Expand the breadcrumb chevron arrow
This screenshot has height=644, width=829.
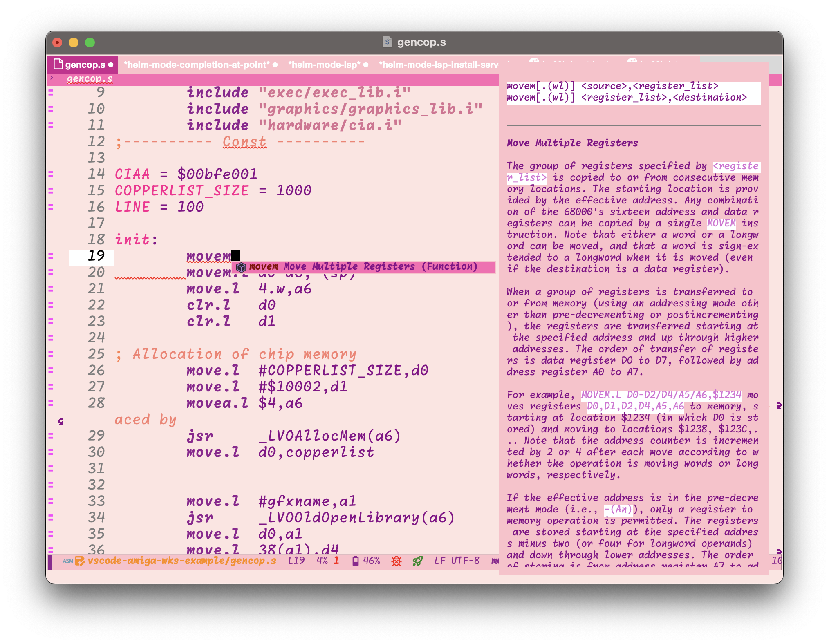click(x=52, y=78)
